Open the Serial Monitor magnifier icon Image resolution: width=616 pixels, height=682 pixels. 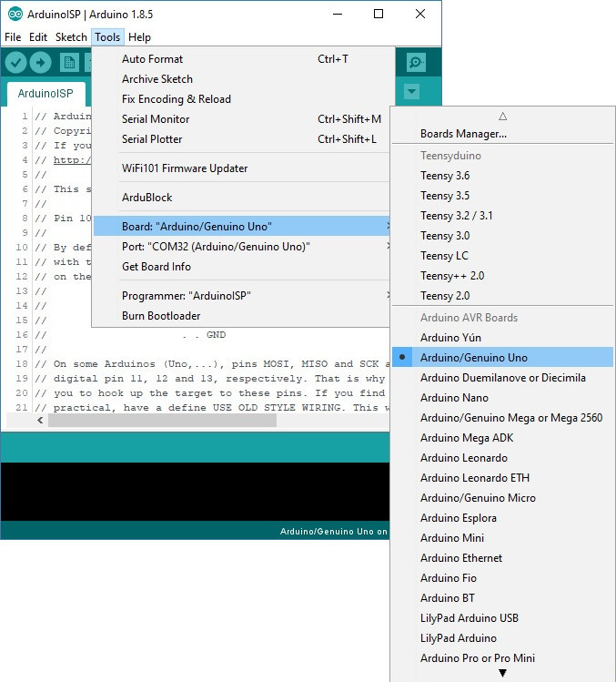point(416,63)
